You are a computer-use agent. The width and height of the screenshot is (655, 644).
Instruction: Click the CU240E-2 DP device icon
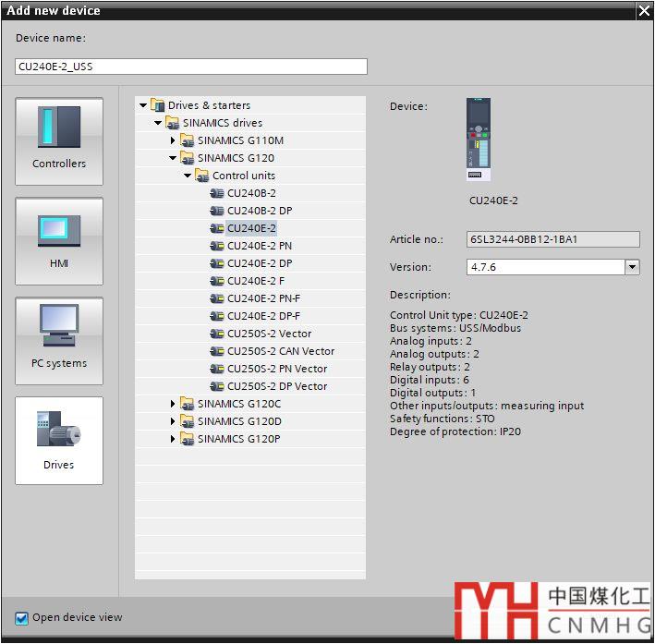pyautogui.click(x=217, y=263)
